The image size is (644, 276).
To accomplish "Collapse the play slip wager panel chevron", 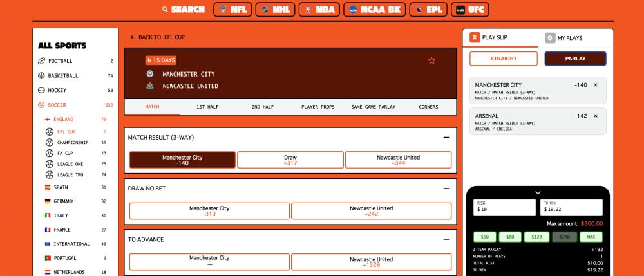I will pos(538,192).
